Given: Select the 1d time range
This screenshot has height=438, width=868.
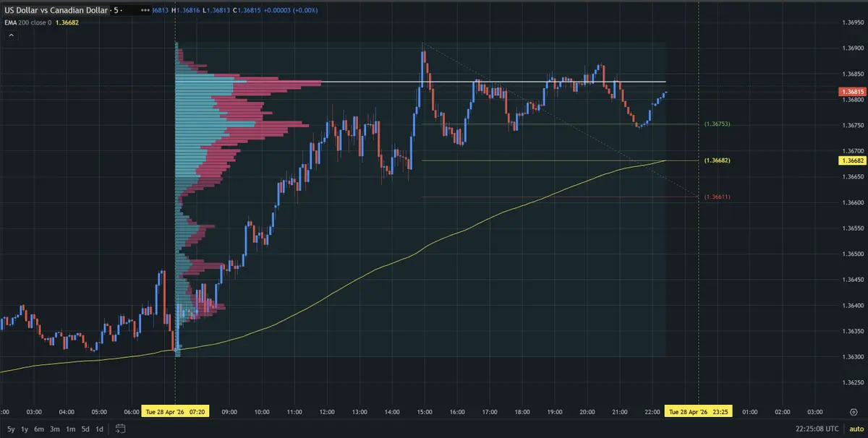Looking at the screenshot, I should 100,429.
